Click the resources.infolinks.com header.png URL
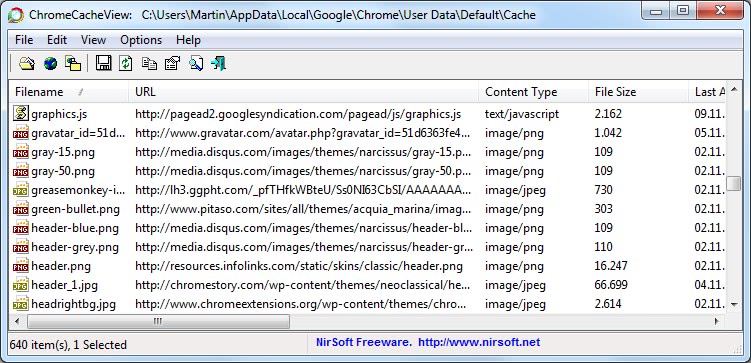Viewport: 751px width, 363px height. pyautogui.click(x=299, y=266)
